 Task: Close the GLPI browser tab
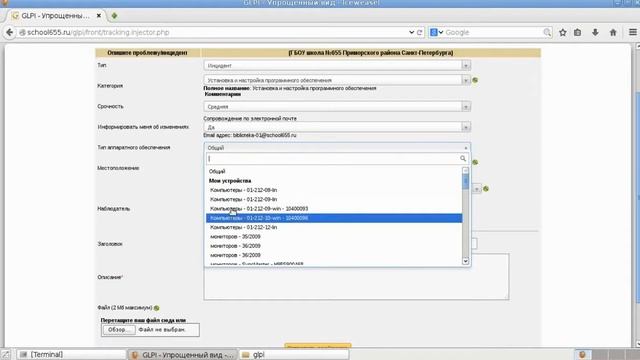(99, 16)
